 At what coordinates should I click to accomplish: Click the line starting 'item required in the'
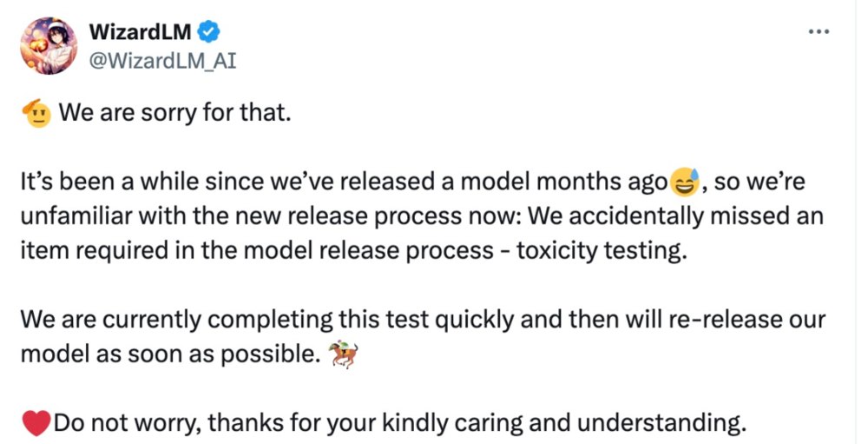tap(354, 251)
